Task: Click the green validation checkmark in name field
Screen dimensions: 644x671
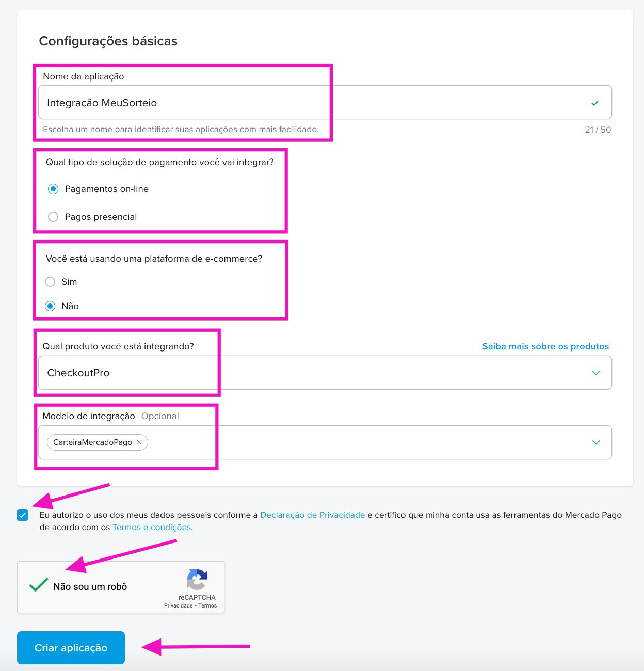Action: click(595, 103)
